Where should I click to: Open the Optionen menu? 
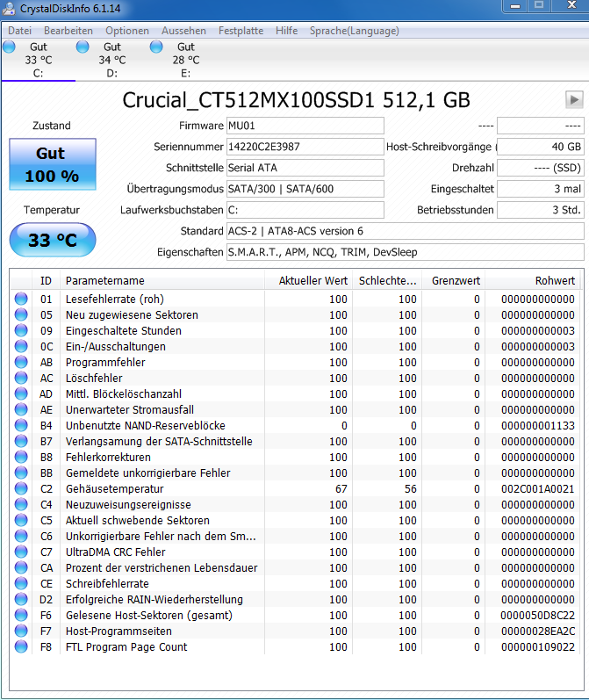click(127, 31)
